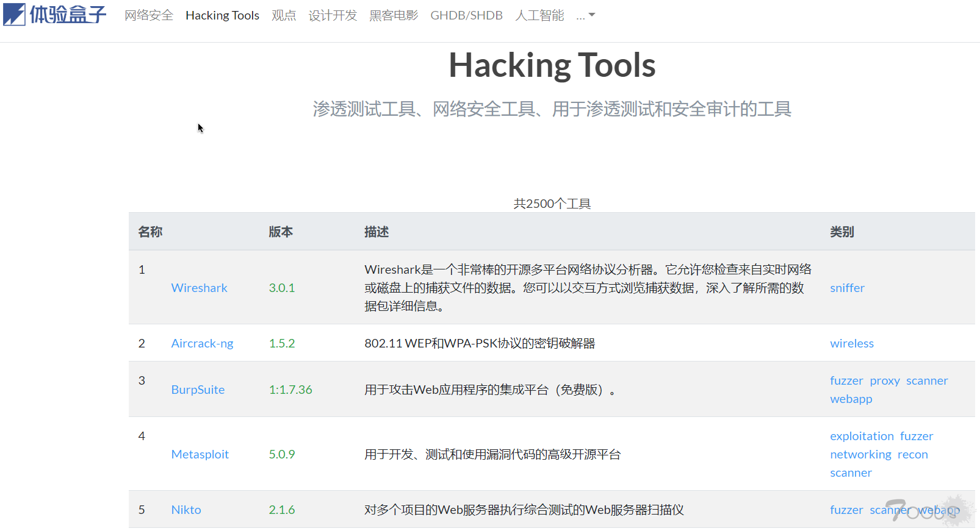This screenshot has width=980, height=531.
Task: Click the recon category link
Action: point(913,454)
